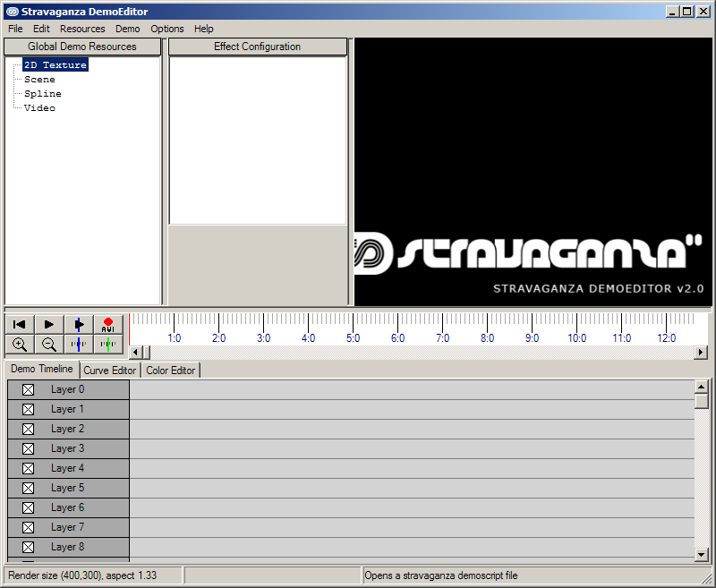
Task: Click the 12:0 mark on the time ruler
Action: tap(666, 338)
